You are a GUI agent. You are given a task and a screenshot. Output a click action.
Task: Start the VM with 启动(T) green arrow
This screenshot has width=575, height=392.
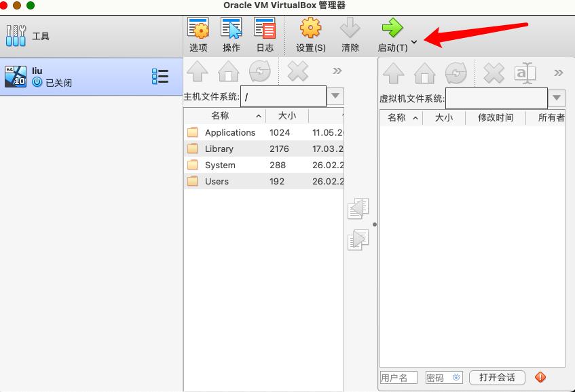(392, 28)
